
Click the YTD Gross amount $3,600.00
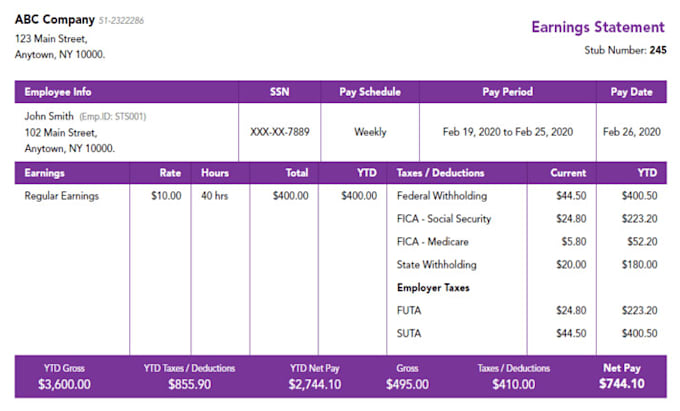(x=64, y=384)
